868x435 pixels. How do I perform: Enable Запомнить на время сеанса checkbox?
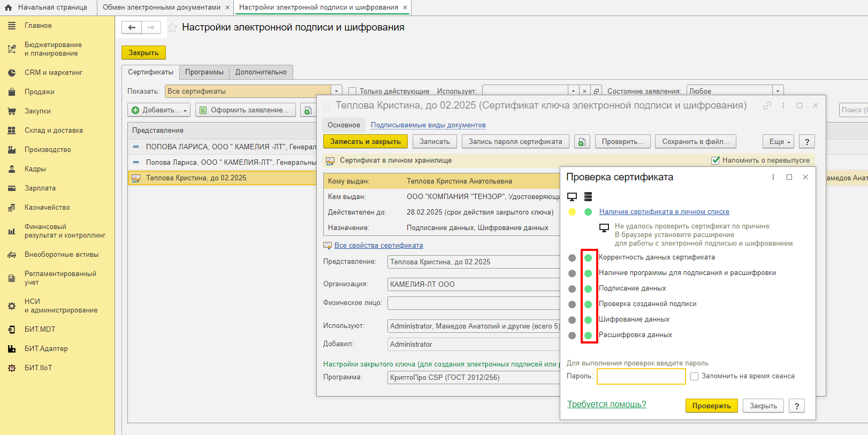tap(694, 376)
